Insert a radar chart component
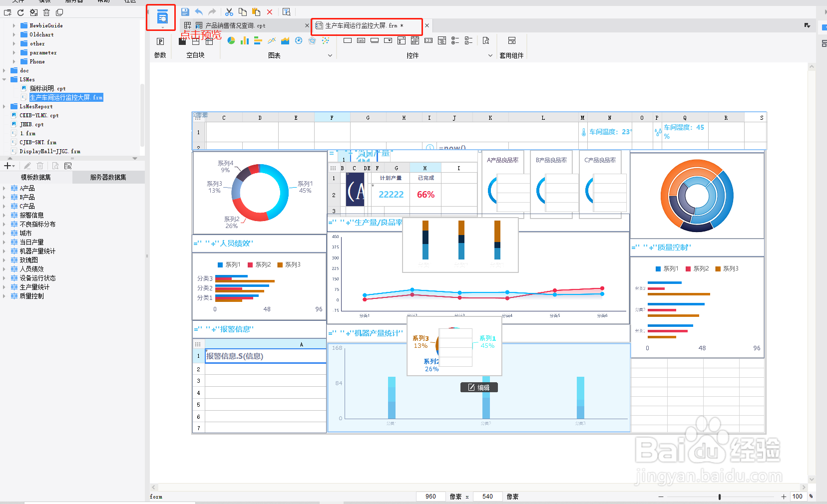Viewport: 827px width, 504px height. coord(312,40)
